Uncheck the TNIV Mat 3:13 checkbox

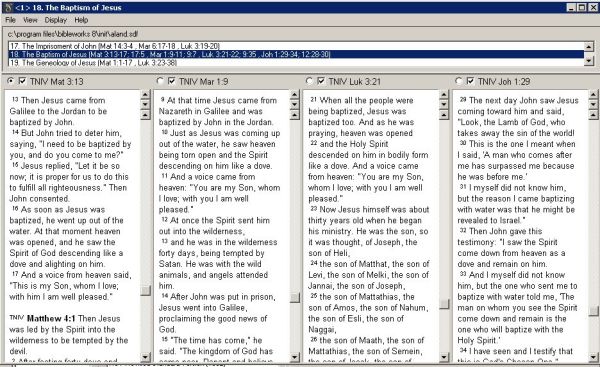[23, 81]
